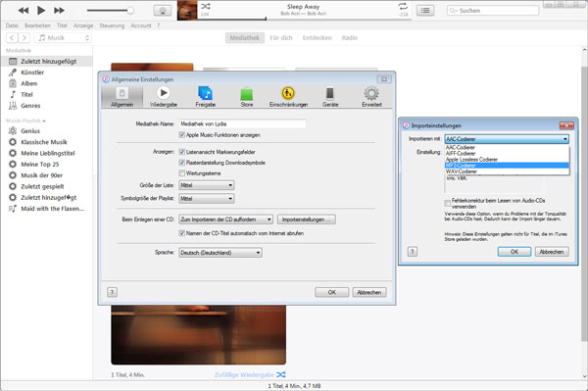Enable the Wertungssterne checkbox

tap(182, 173)
